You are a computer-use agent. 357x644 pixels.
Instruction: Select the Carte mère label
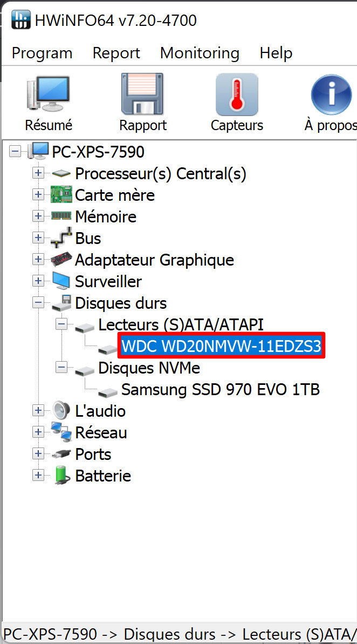(x=114, y=195)
